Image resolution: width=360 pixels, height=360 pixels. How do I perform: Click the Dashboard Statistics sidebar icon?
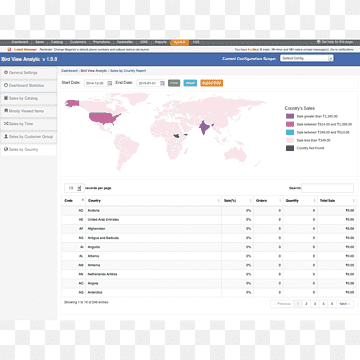point(6,85)
